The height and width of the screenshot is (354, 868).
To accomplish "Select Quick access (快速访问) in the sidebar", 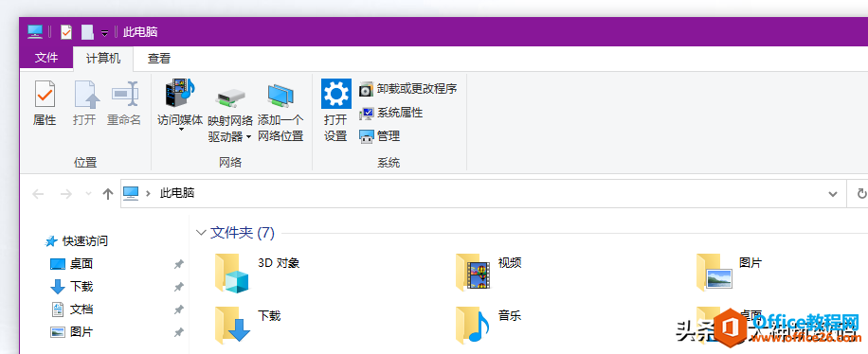I will [x=77, y=241].
